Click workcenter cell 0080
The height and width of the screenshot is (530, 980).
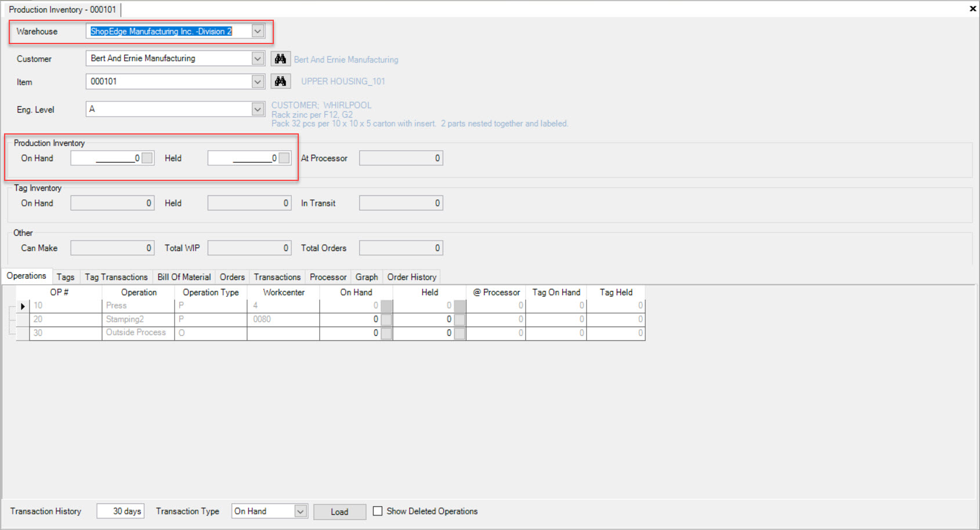[x=284, y=319]
